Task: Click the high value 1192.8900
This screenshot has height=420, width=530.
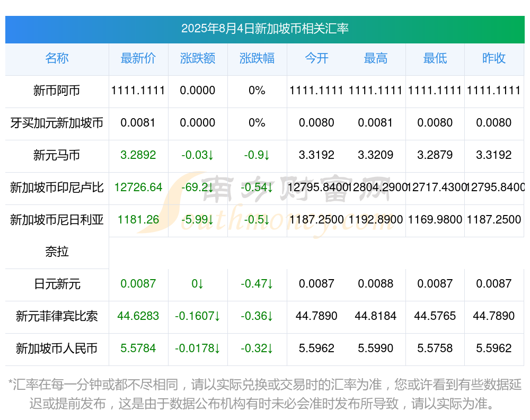Action: tap(376, 220)
